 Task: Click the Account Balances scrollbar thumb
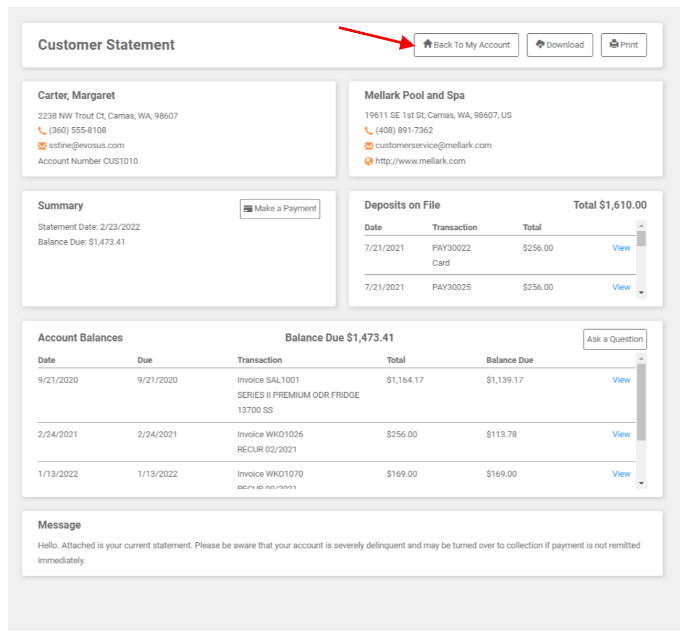[x=641, y=402]
